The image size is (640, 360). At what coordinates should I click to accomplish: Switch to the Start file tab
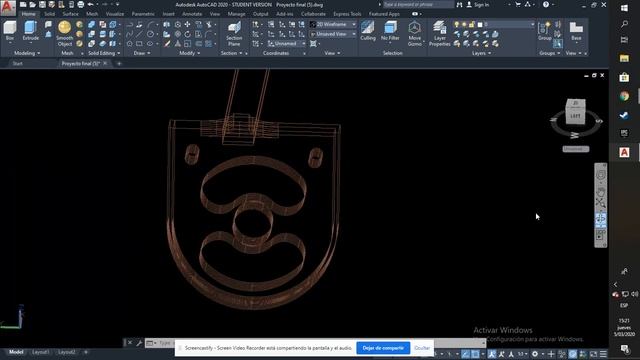(x=18, y=64)
